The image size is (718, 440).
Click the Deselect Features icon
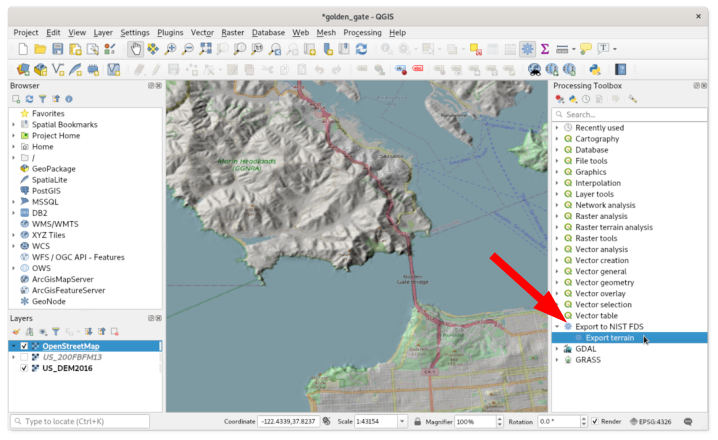tap(475, 49)
